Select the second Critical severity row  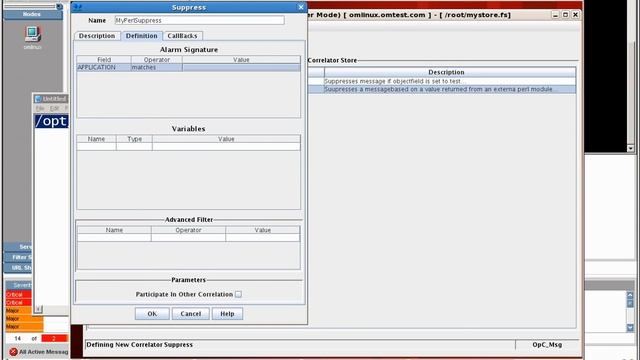(x=18, y=302)
